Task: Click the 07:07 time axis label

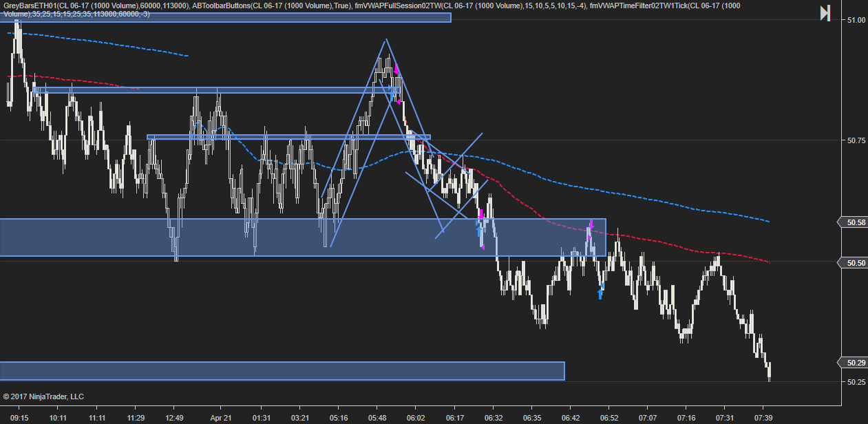Action: (x=648, y=418)
